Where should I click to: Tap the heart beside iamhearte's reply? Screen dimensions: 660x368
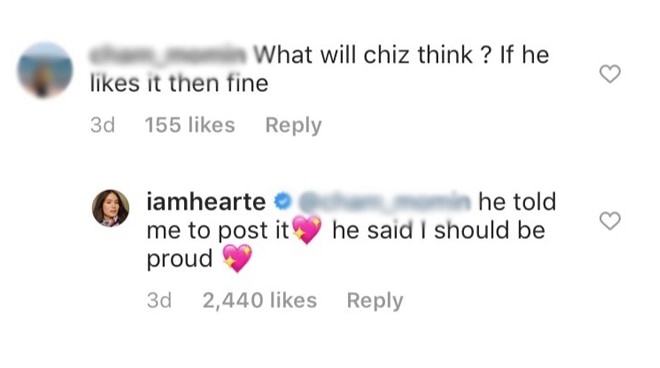pos(609,221)
